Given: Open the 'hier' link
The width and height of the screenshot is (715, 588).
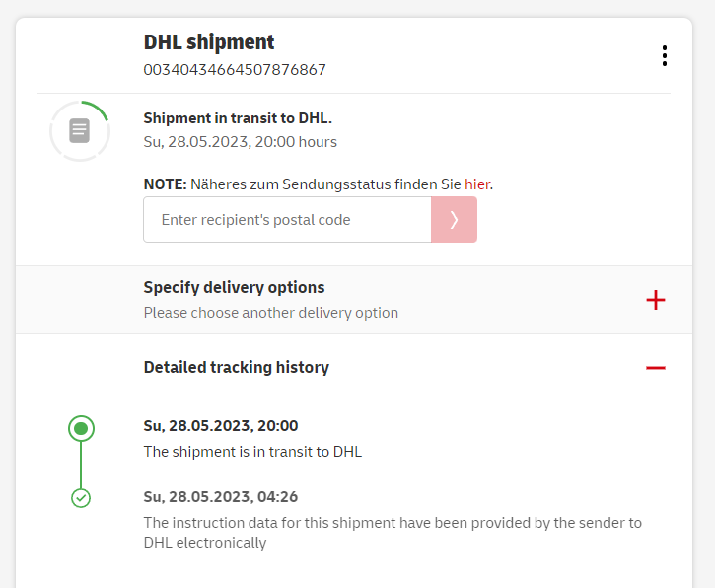Looking at the screenshot, I should (477, 184).
